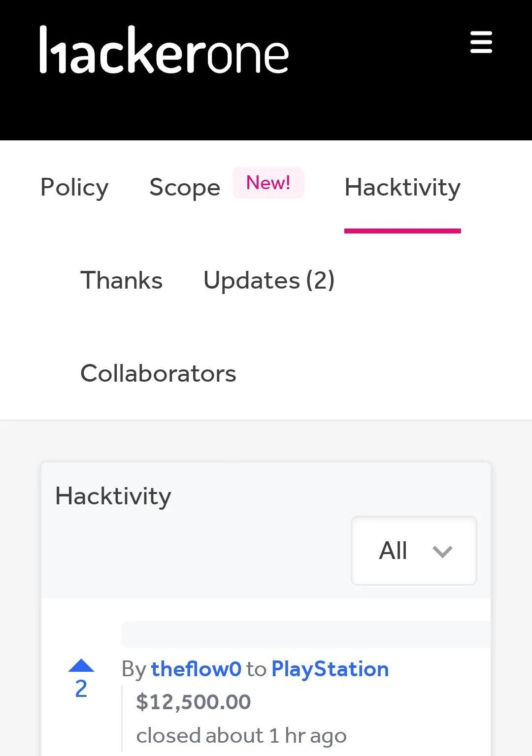Open the hamburger navigation menu
The image size is (532, 756).
(481, 42)
